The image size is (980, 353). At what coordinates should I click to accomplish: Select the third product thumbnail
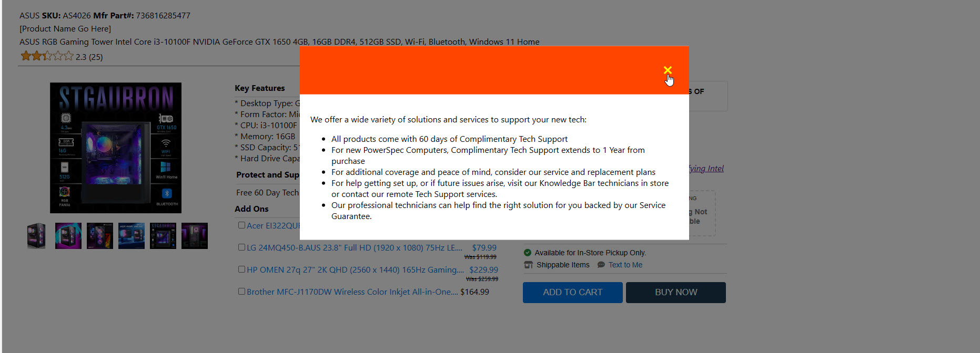point(100,236)
